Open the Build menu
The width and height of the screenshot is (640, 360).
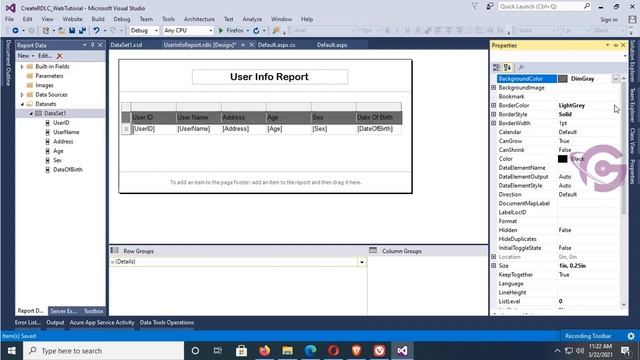[x=98, y=19]
